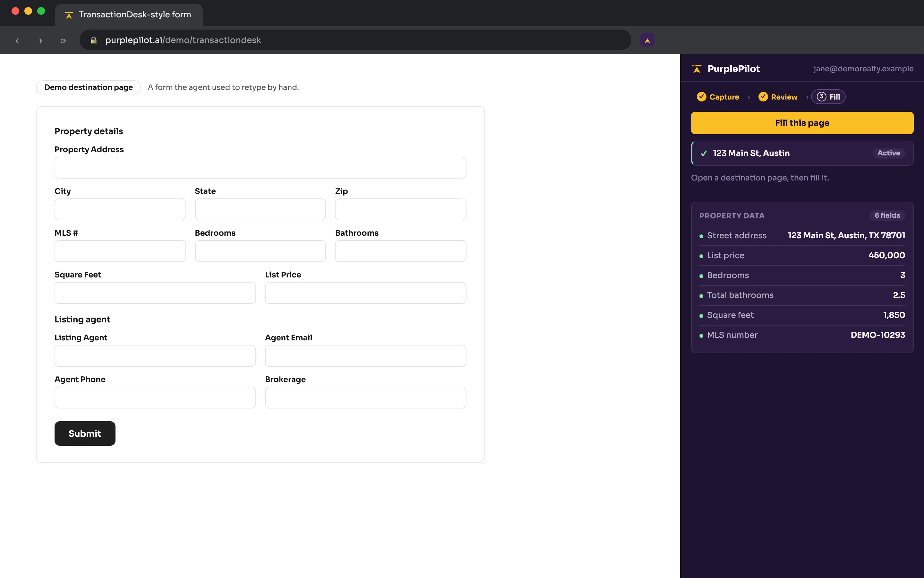Click the Fill this page button
924x578 pixels.
click(x=802, y=123)
